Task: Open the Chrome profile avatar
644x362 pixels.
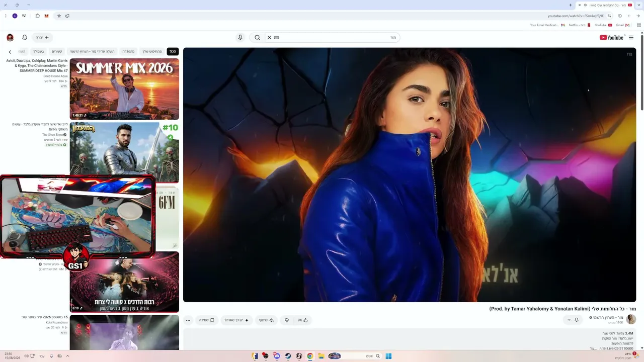Action: click(x=15, y=16)
